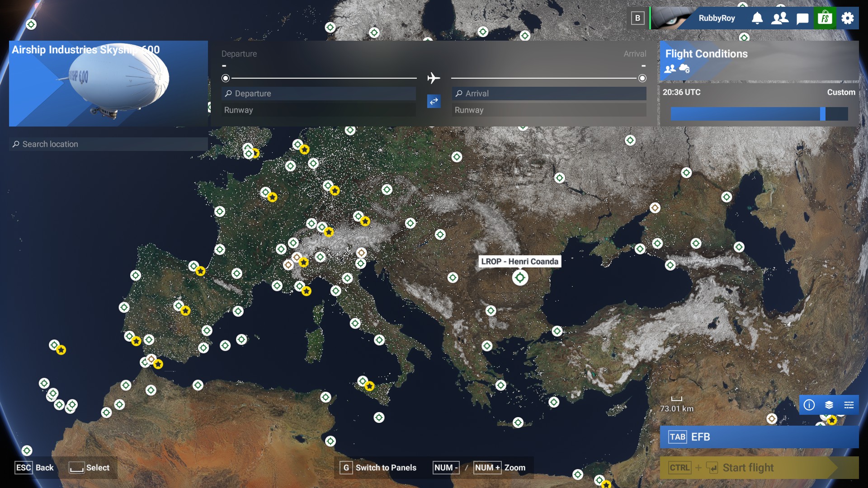
Task: Open map info panel icon
Action: (x=809, y=405)
